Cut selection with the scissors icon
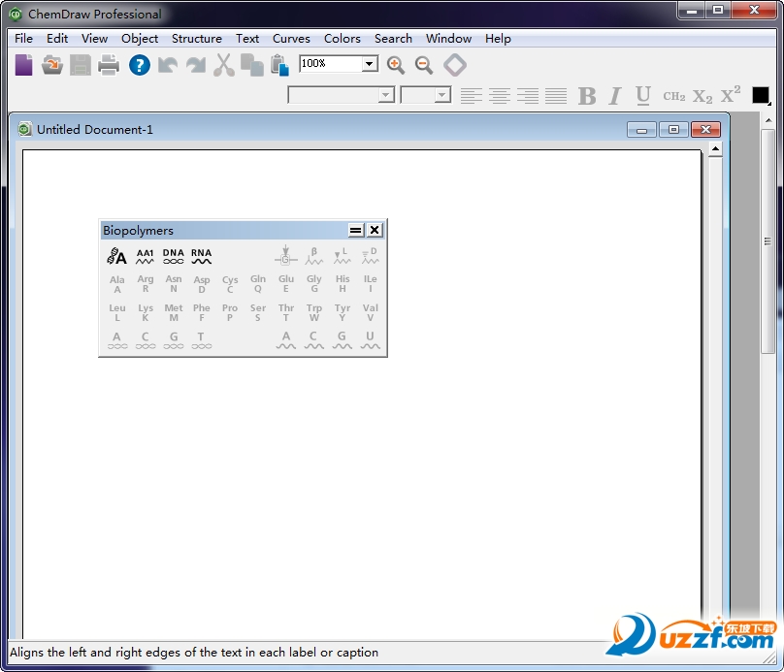 (x=224, y=65)
